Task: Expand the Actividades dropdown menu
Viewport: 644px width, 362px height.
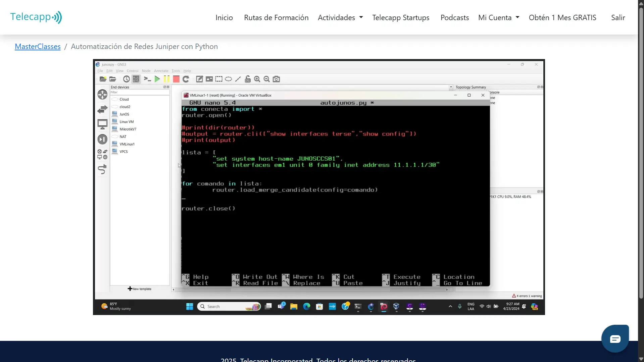Action: pos(340,17)
